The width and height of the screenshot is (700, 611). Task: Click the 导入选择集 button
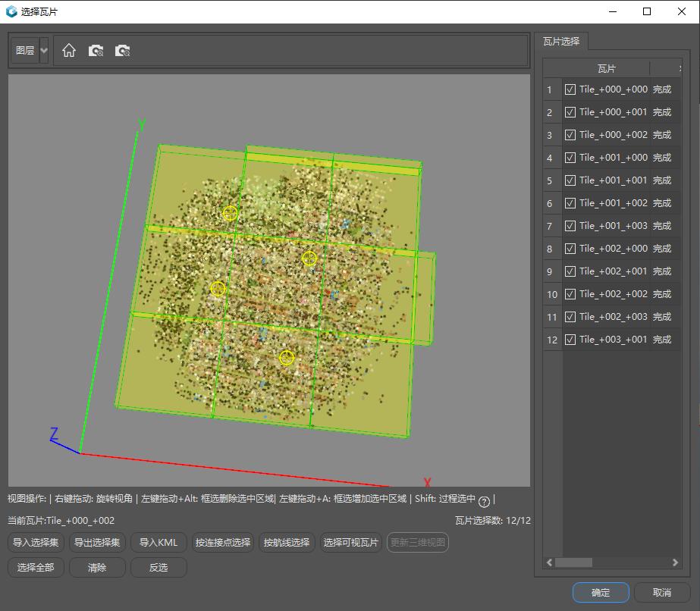click(x=36, y=542)
